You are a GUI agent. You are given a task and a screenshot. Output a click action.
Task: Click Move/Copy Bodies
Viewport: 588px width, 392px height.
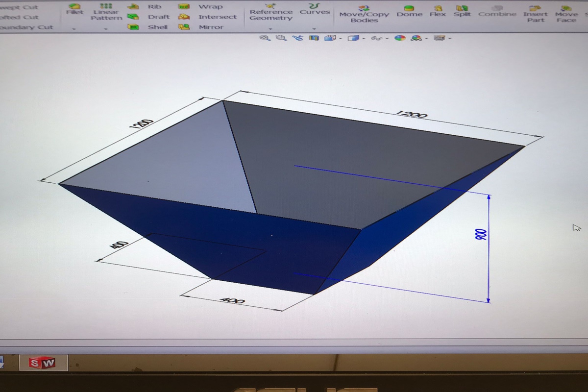coord(365,14)
